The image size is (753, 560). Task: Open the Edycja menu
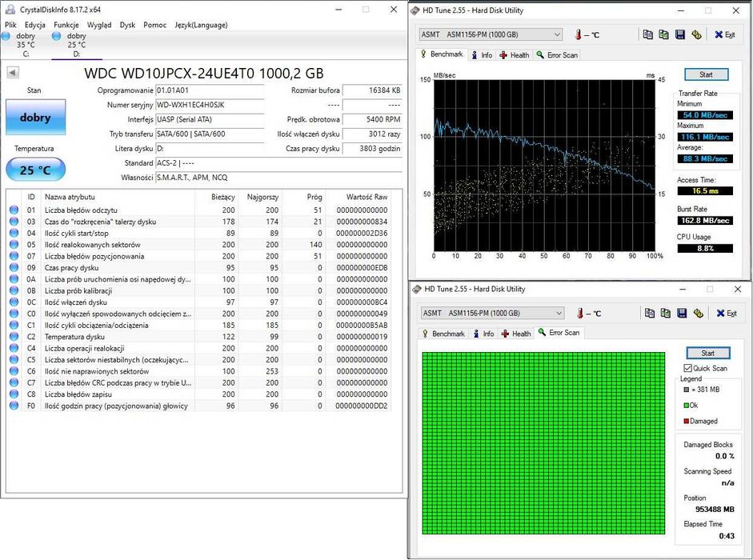pos(35,25)
